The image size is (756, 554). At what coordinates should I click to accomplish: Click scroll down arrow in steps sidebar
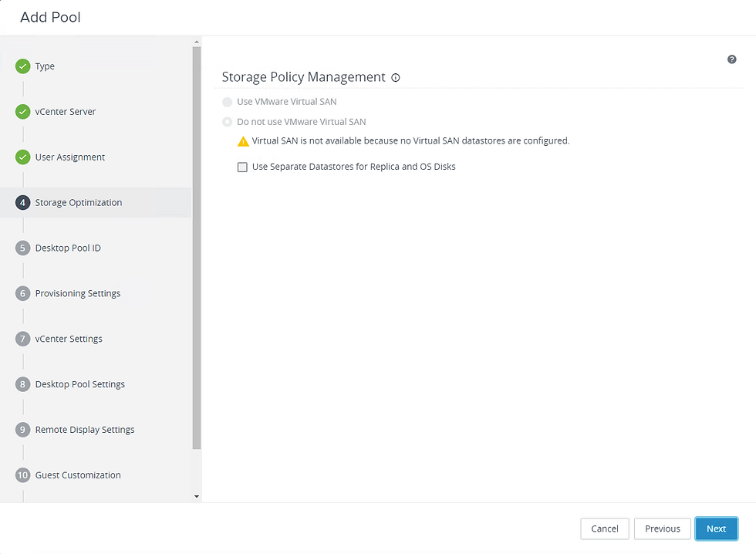point(196,496)
